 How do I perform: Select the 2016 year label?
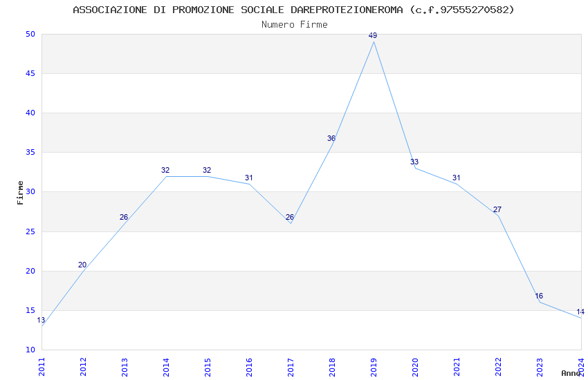point(249,367)
